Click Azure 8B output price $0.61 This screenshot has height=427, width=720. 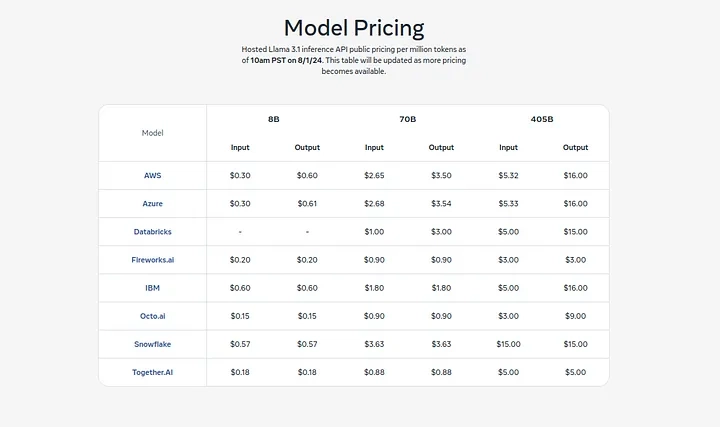(x=307, y=203)
